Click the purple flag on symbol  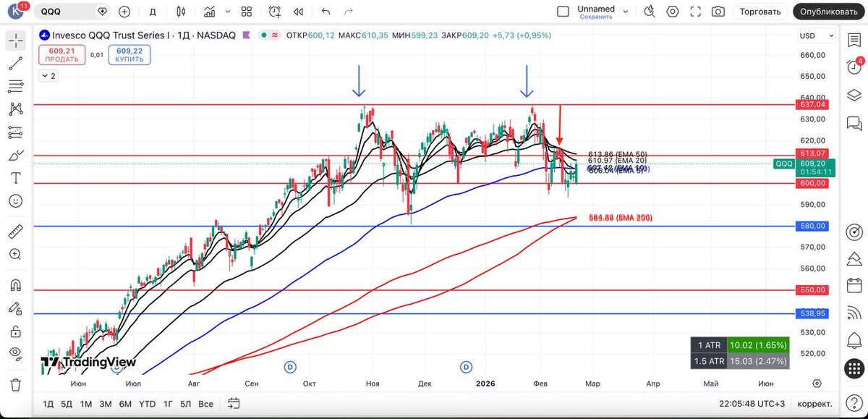click(x=247, y=35)
